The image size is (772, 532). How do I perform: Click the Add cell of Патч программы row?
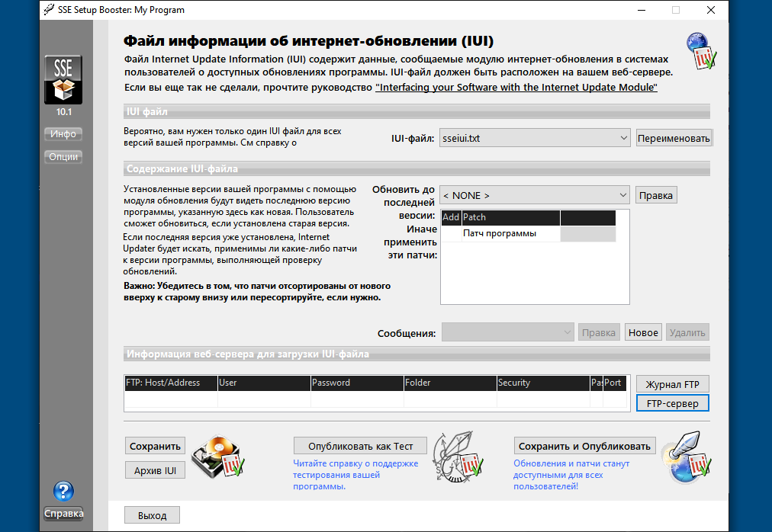pyautogui.click(x=451, y=233)
